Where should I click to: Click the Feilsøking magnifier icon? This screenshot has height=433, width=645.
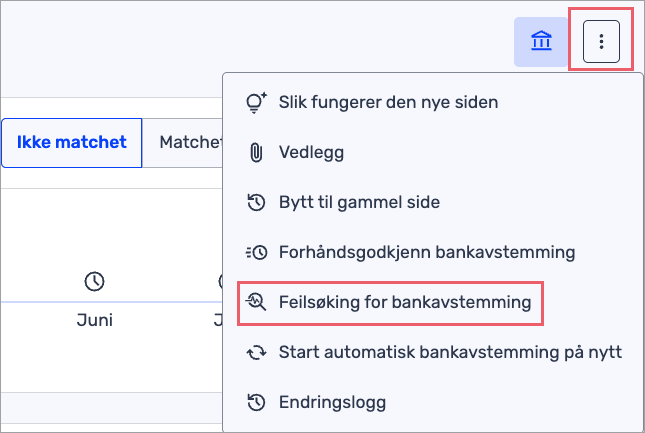tap(256, 301)
